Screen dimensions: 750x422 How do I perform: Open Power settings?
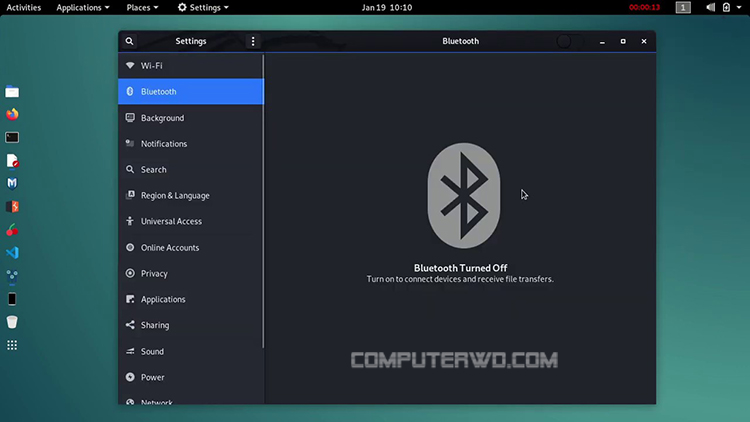coord(191,377)
